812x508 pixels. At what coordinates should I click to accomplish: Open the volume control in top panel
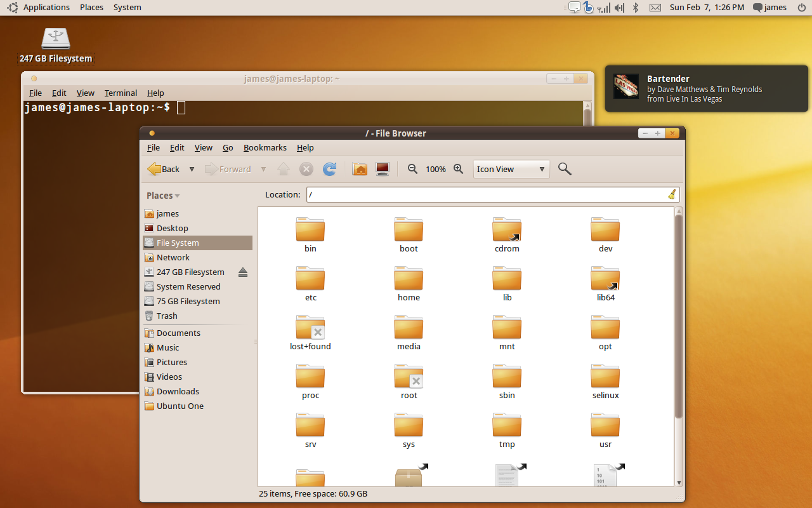(x=619, y=8)
